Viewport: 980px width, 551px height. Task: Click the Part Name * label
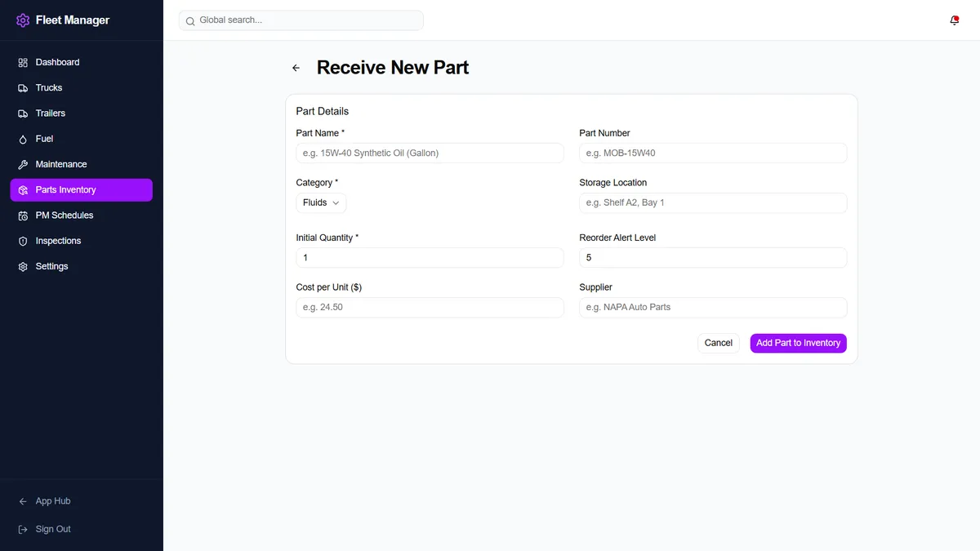(x=320, y=133)
